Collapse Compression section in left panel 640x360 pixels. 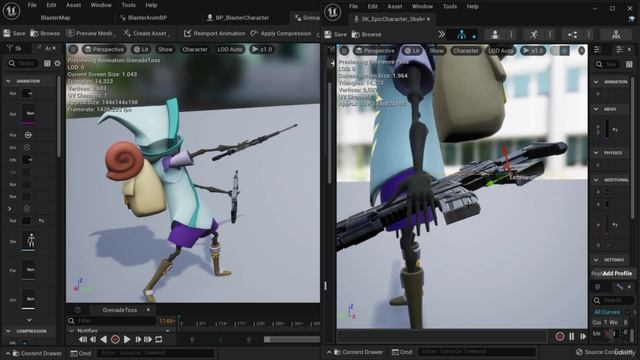(x=8, y=331)
